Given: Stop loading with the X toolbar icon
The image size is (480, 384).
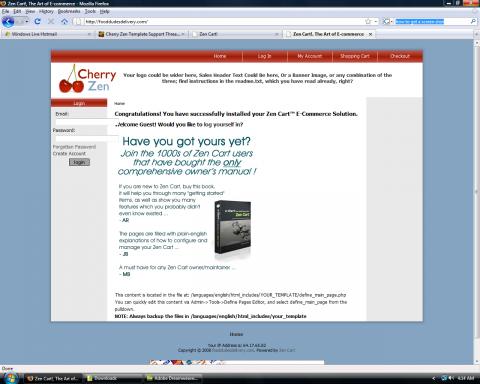Looking at the screenshot, I should (x=51, y=21).
